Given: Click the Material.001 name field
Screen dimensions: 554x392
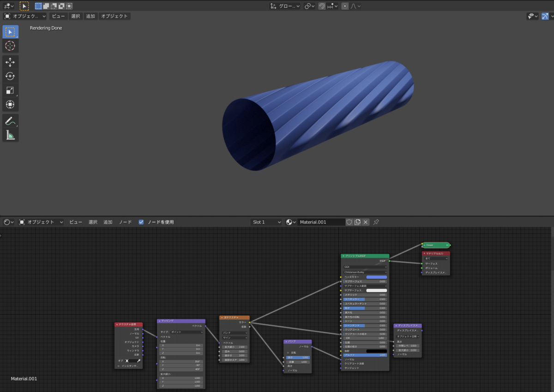Looking at the screenshot, I should 321,222.
